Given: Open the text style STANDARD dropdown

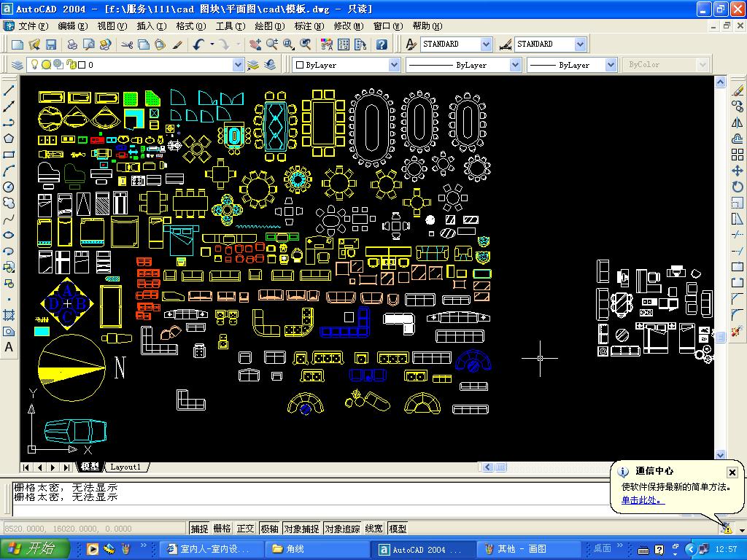Looking at the screenshot, I should (x=486, y=44).
